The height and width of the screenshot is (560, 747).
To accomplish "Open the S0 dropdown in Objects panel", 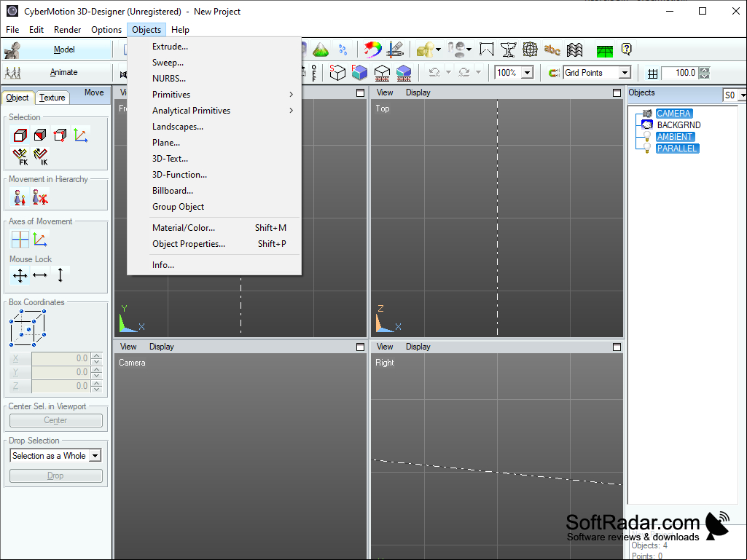I will (x=742, y=95).
